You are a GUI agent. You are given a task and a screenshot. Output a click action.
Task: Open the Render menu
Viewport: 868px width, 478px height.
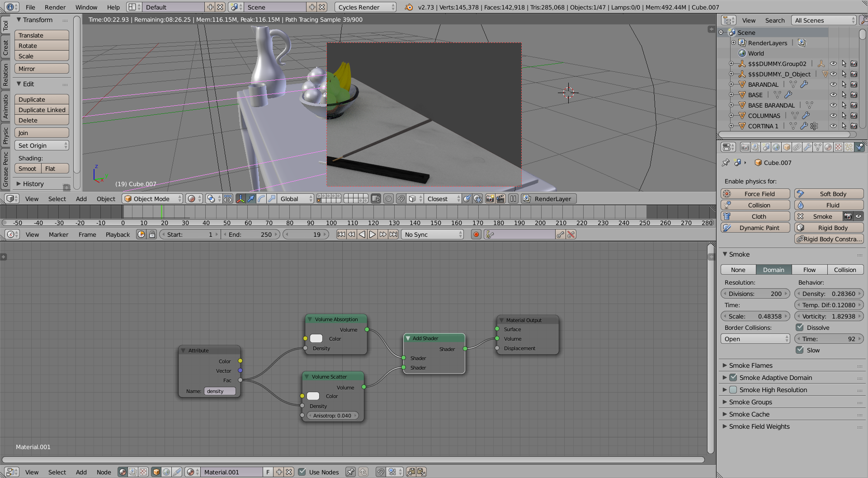[x=55, y=7]
